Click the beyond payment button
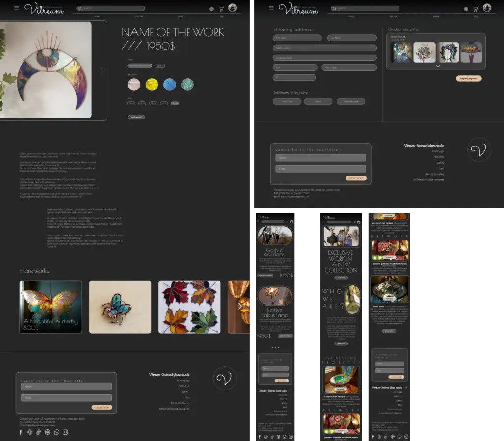 click(469, 79)
